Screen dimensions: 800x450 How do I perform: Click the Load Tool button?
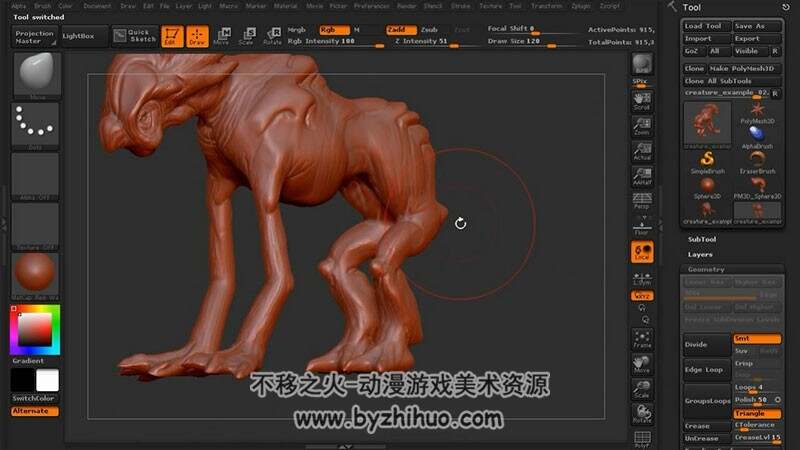pyautogui.click(x=707, y=26)
